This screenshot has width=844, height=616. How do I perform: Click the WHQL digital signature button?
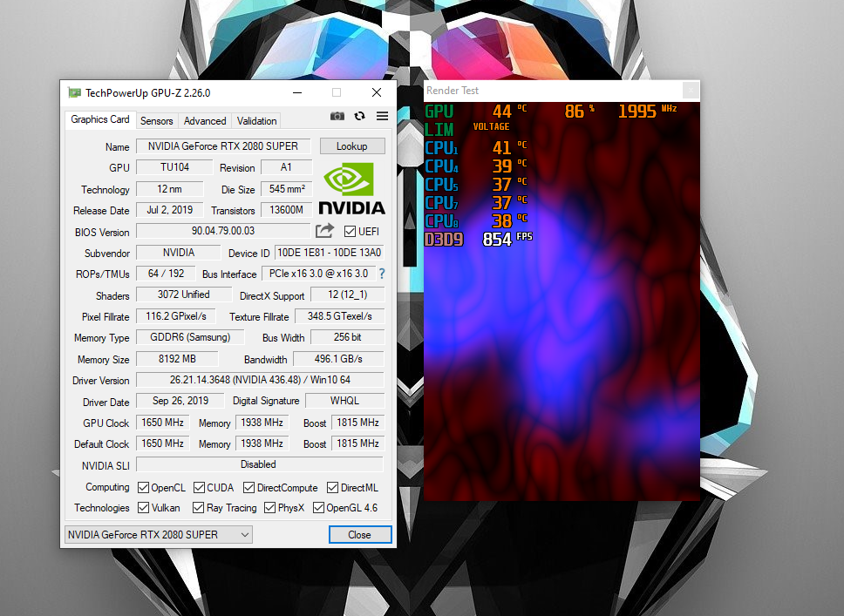tap(344, 400)
